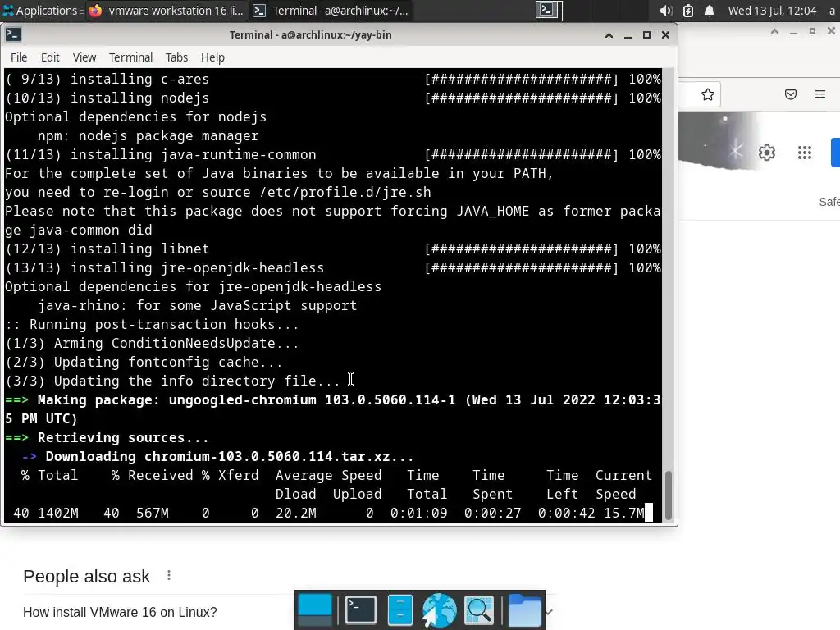Open the View menu in Terminal

tap(84, 57)
